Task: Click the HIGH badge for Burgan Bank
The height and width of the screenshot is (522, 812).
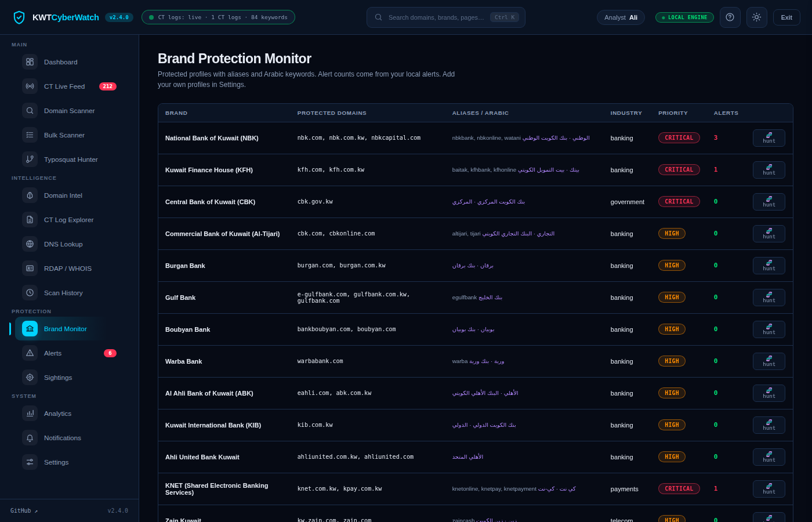Action: pos(672,266)
